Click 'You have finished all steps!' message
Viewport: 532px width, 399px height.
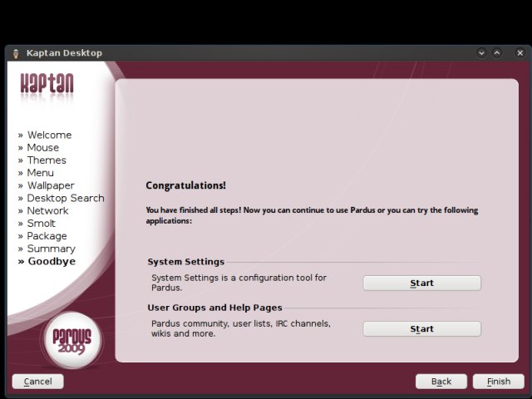point(312,215)
